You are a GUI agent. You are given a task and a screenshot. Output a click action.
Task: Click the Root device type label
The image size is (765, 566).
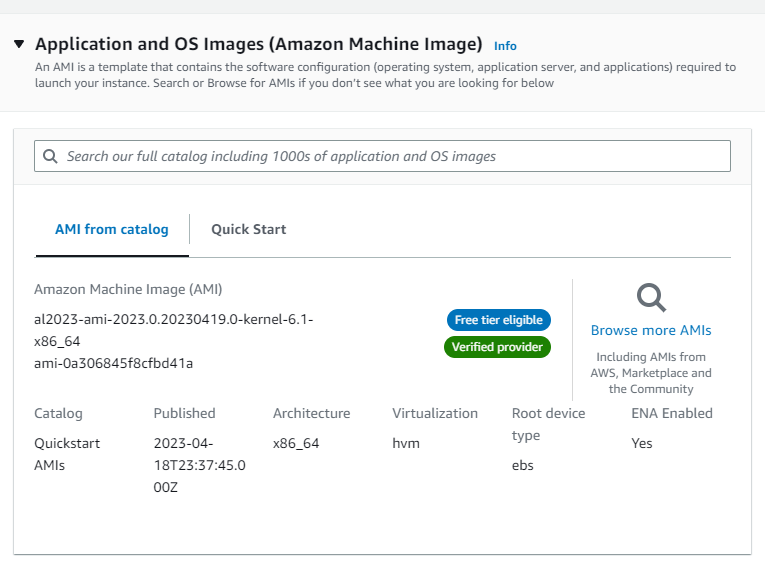pyautogui.click(x=548, y=424)
